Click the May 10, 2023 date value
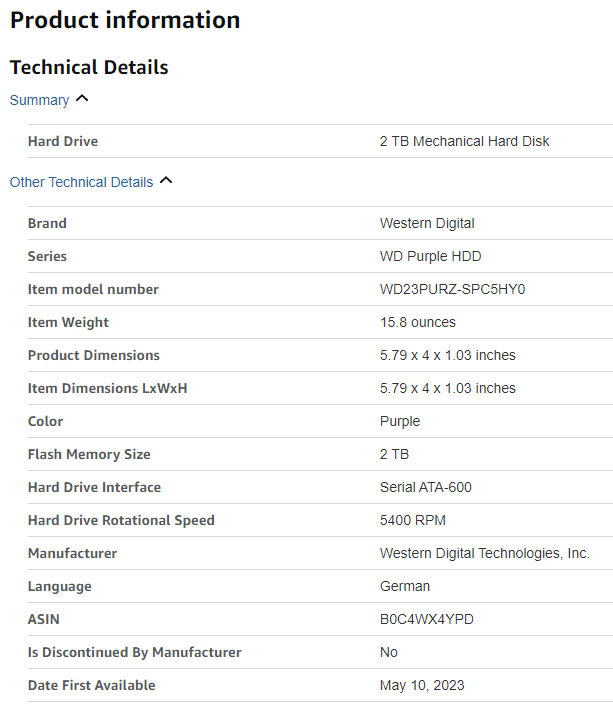This screenshot has width=613, height=710. click(x=422, y=685)
